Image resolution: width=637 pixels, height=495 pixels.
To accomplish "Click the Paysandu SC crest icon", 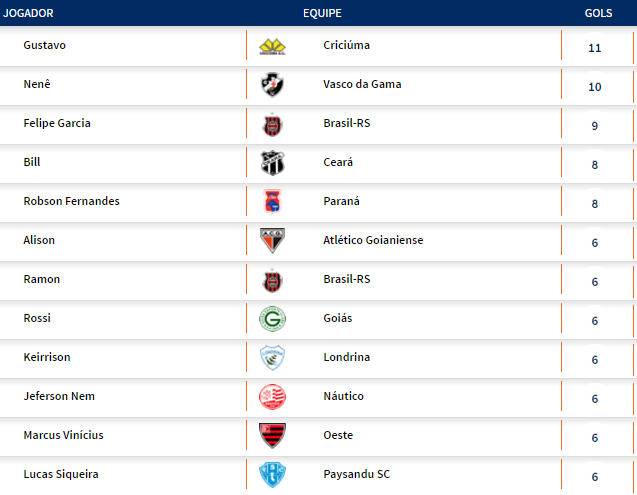I will point(272,475).
